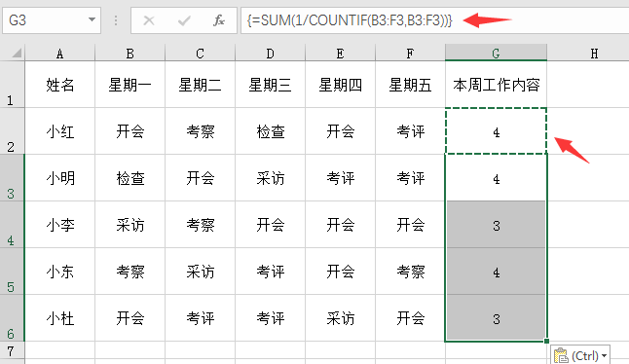Click the 星期五 header cell
This screenshot has width=629, height=364.
coord(410,84)
